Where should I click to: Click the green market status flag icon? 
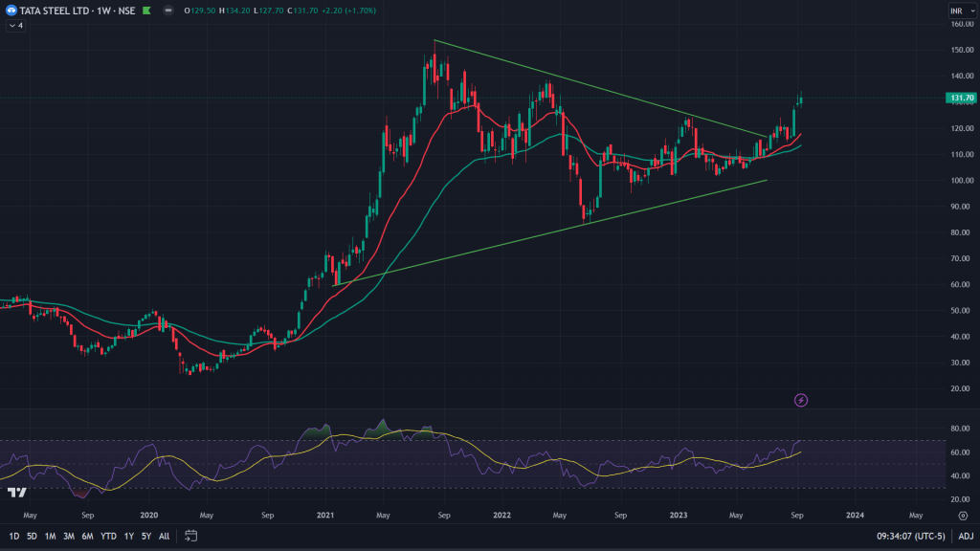click(x=145, y=11)
